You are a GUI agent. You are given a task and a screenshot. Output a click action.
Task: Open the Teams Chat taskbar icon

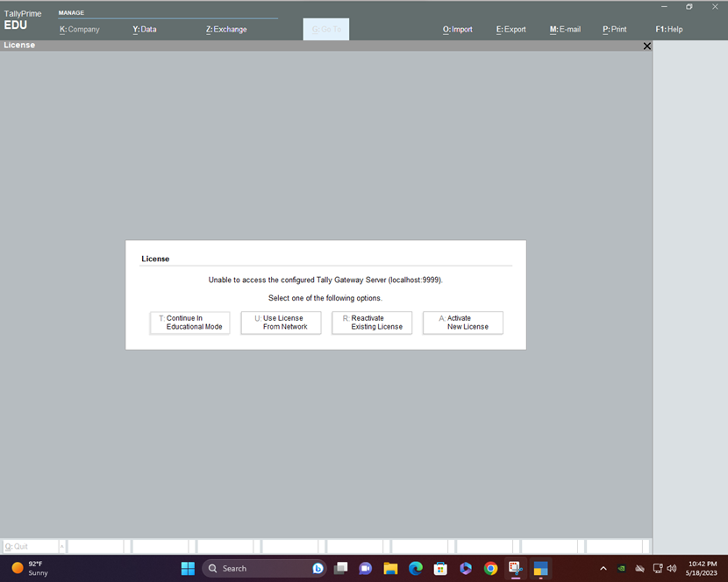point(366,568)
